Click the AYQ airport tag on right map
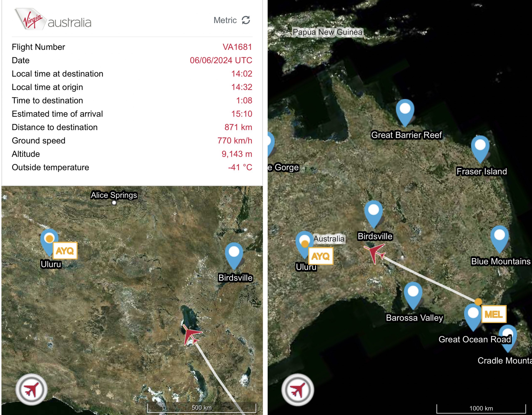Image resolution: width=532 pixels, height=415 pixels. click(321, 256)
